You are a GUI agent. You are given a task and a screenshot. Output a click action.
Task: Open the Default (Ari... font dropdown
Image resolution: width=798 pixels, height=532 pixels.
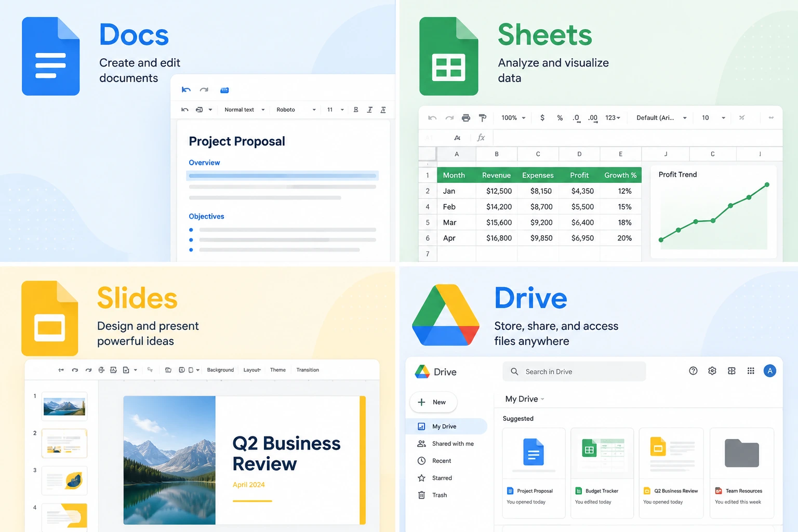[661, 118]
